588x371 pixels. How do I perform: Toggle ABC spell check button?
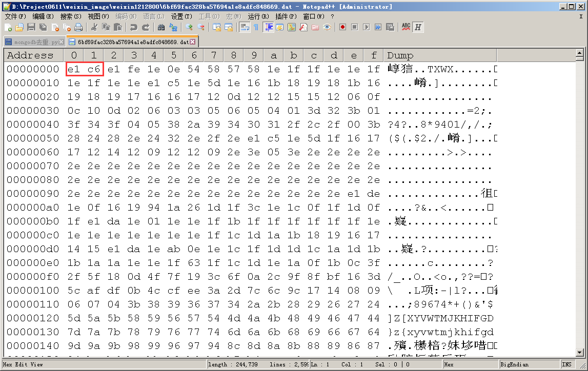pos(405,27)
